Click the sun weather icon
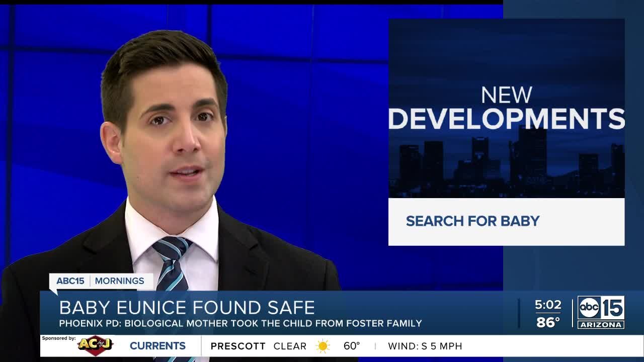The image size is (644, 362). pos(323,346)
